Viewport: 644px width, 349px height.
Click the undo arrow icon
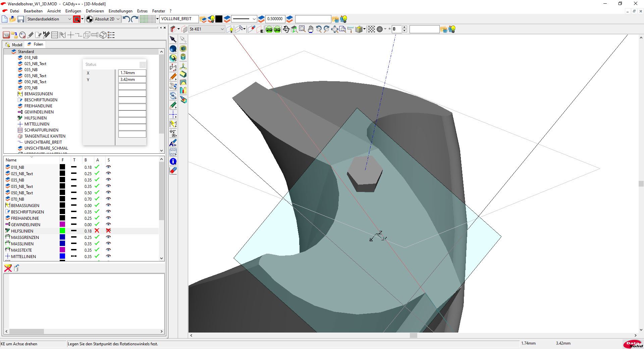[x=126, y=19]
